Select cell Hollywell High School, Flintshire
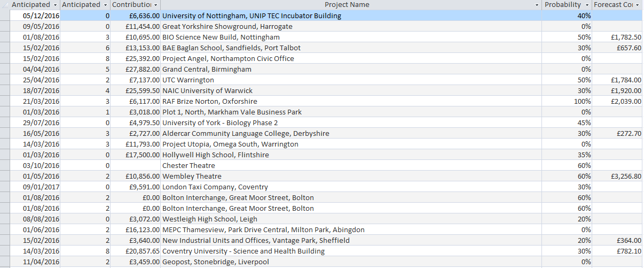The image size is (644, 268). (351, 155)
